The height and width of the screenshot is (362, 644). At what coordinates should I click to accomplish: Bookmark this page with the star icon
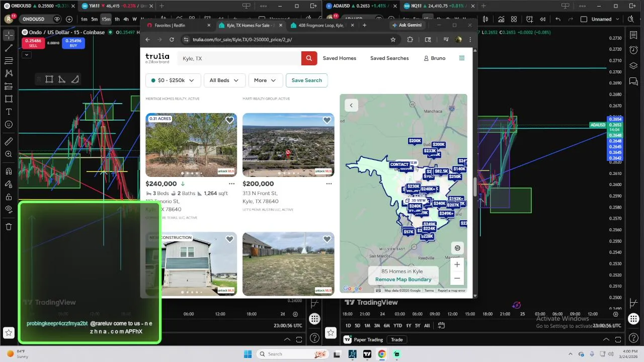pyautogui.click(x=393, y=40)
